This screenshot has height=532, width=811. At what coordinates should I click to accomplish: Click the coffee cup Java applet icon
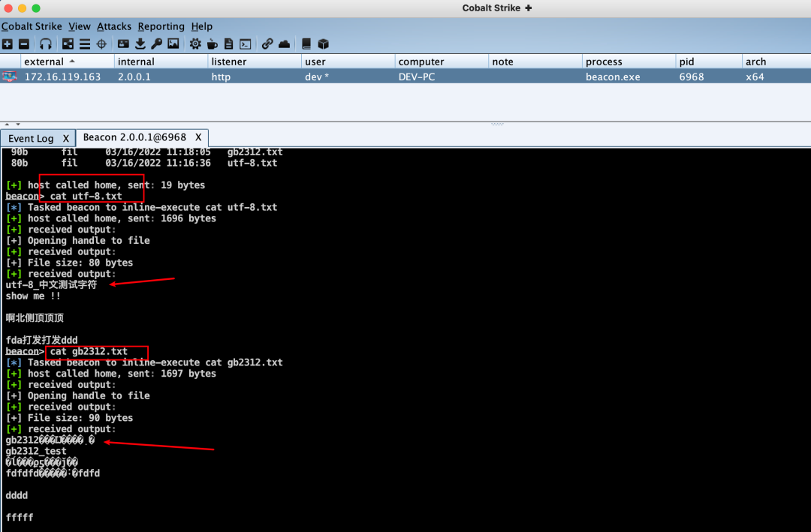point(212,44)
